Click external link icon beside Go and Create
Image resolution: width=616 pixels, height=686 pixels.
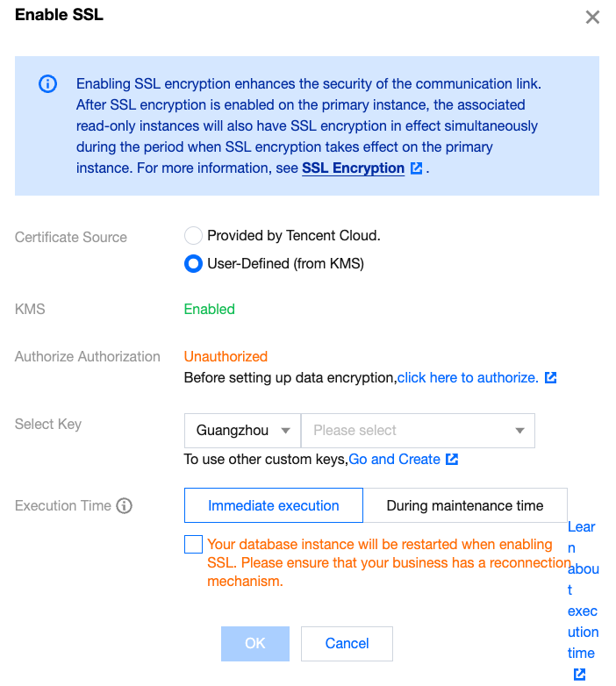point(452,460)
